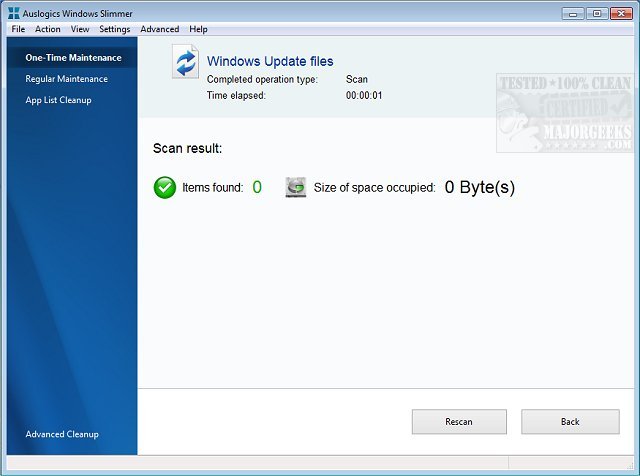
Task: Open the Help menu
Action: (198, 29)
